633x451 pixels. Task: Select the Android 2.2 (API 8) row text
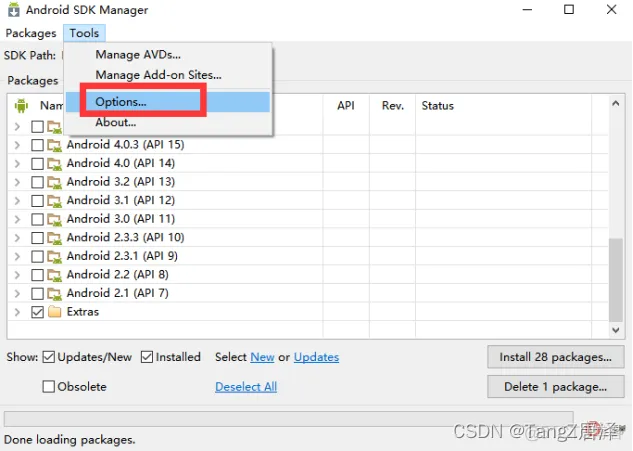[117, 275]
